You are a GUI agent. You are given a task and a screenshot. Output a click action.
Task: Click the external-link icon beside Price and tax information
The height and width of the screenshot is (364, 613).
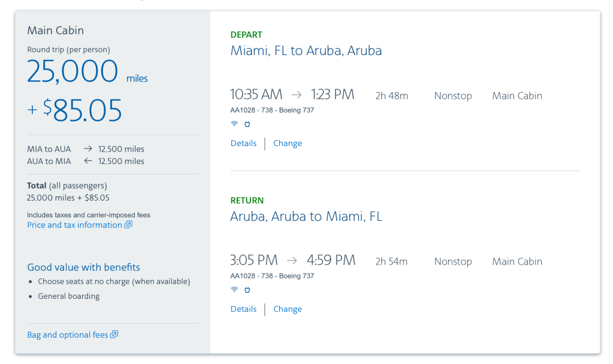click(x=128, y=225)
